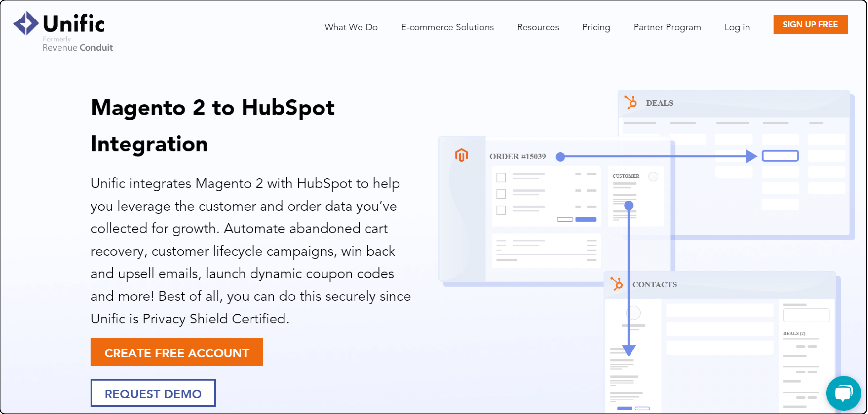The image size is (868, 414).
Task: Open the Resources menu
Action: pos(538,27)
